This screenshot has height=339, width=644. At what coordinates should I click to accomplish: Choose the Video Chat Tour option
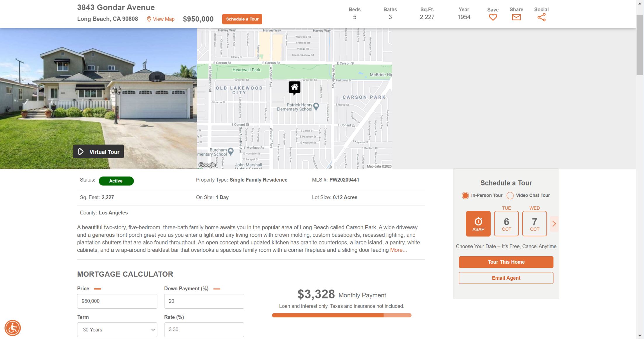click(510, 195)
